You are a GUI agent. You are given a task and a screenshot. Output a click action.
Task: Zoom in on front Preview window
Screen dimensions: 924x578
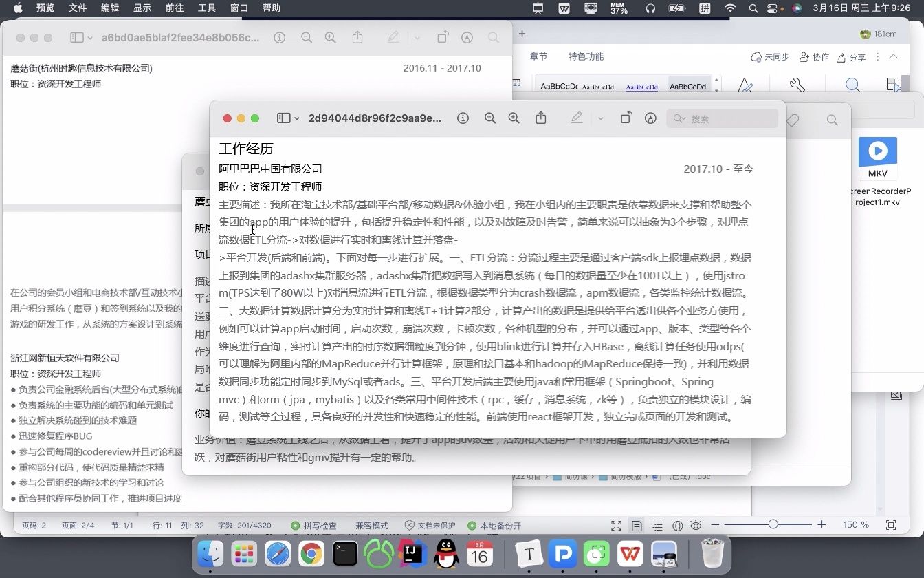[x=514, y=118]
